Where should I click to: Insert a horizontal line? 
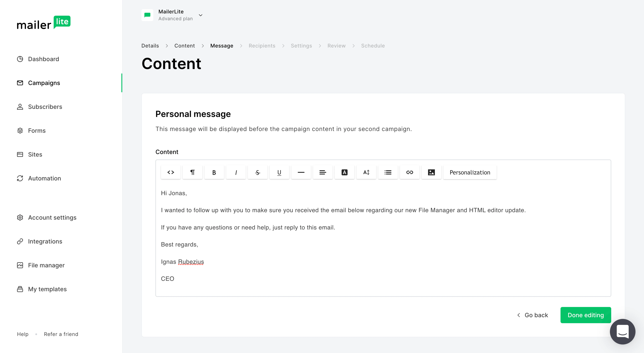tap(301, 172)
